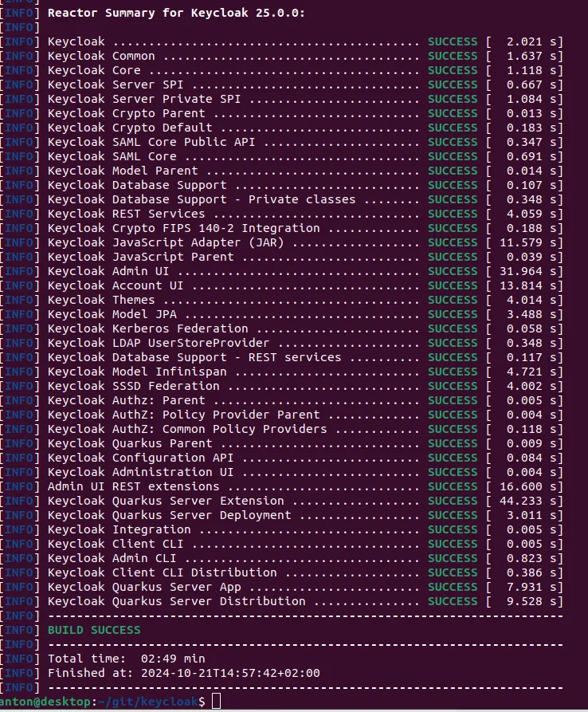Click SUCCESS status for Keycloak Themes

pos(453,300)
